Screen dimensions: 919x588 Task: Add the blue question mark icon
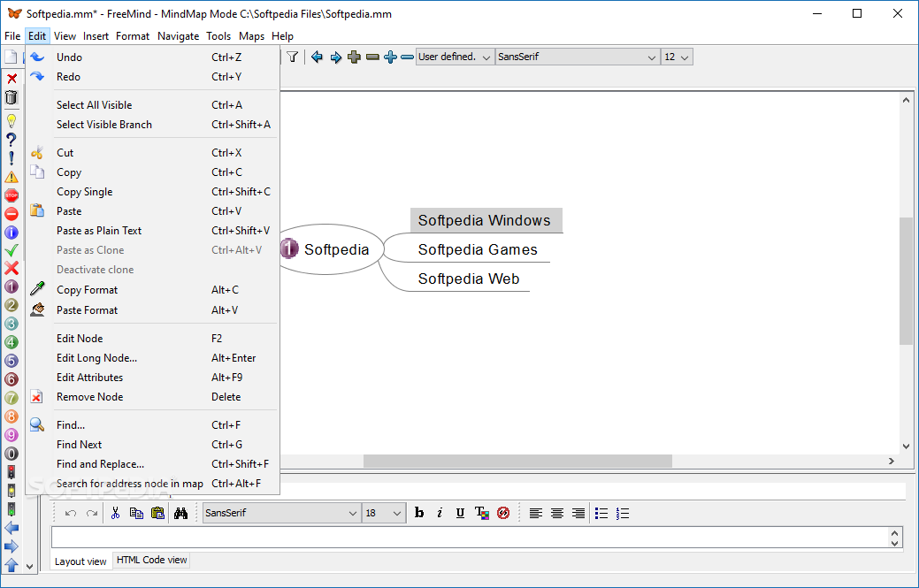(x=11, y=140)
